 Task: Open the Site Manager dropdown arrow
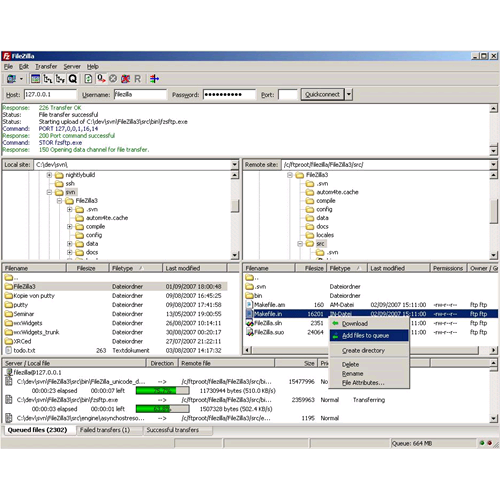(21, 79)
